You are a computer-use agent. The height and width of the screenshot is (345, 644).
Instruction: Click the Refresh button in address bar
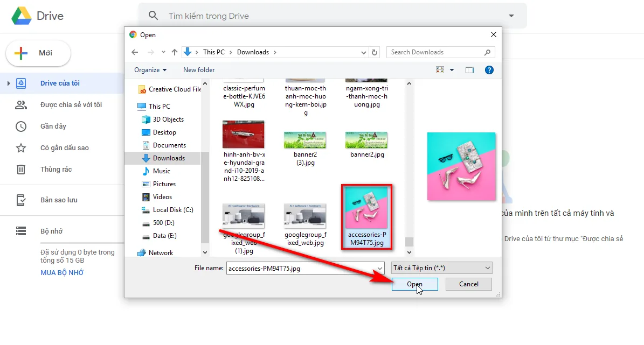coord(375,53)
